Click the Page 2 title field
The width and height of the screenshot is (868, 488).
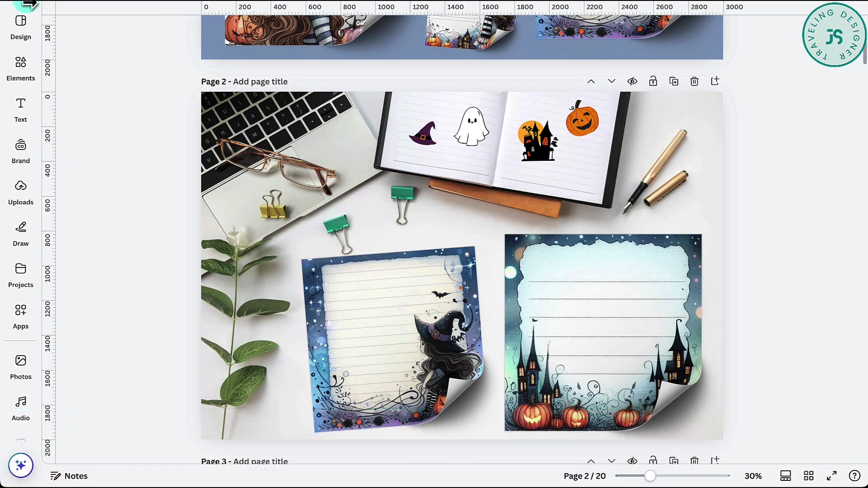pyautogui.click(x=260, y=81)
